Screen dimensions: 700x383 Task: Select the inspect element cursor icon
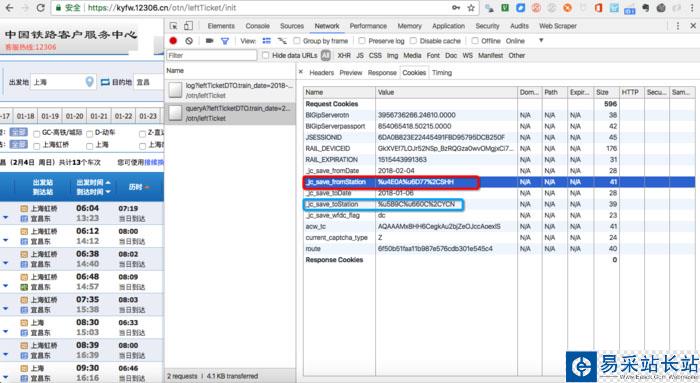[174, 26]
